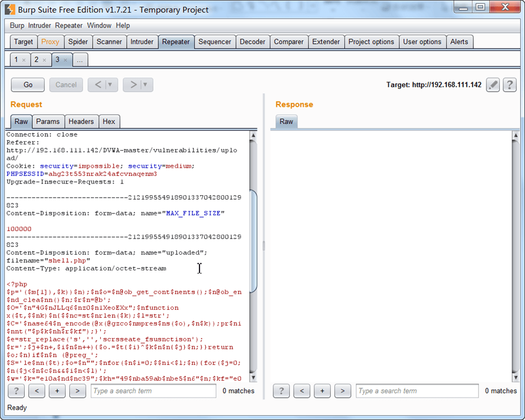The height and width of the screenshot is (420, 525).
Task: Click response pane scroll down arrow
Action: pyautogui.click(x=516, y=377)
